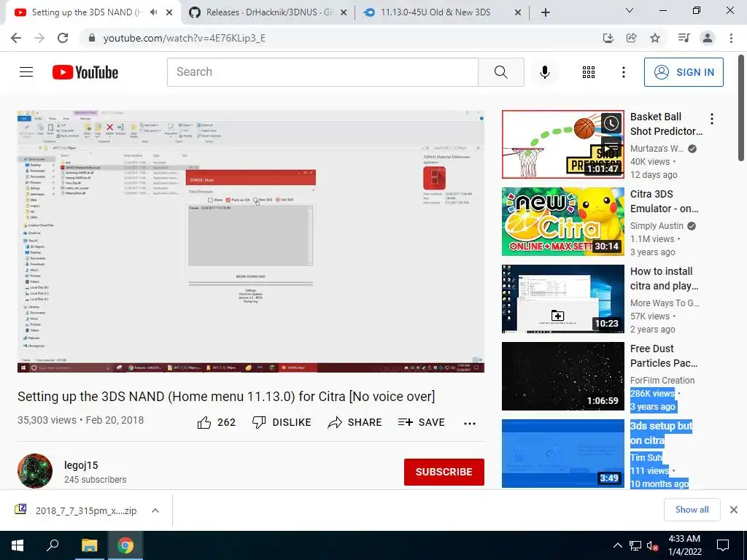Image resolution: width=747 pixels, height=560 pixels.
Task: Open Basket Ball Shot Predictor thumbnail
Action: click(x=562, y=144)
